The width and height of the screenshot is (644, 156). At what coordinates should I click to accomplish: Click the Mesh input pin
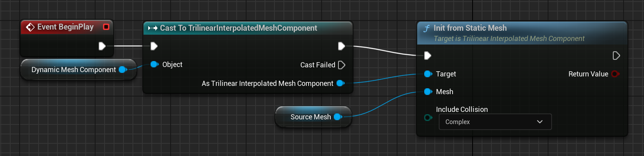point(428,92)
